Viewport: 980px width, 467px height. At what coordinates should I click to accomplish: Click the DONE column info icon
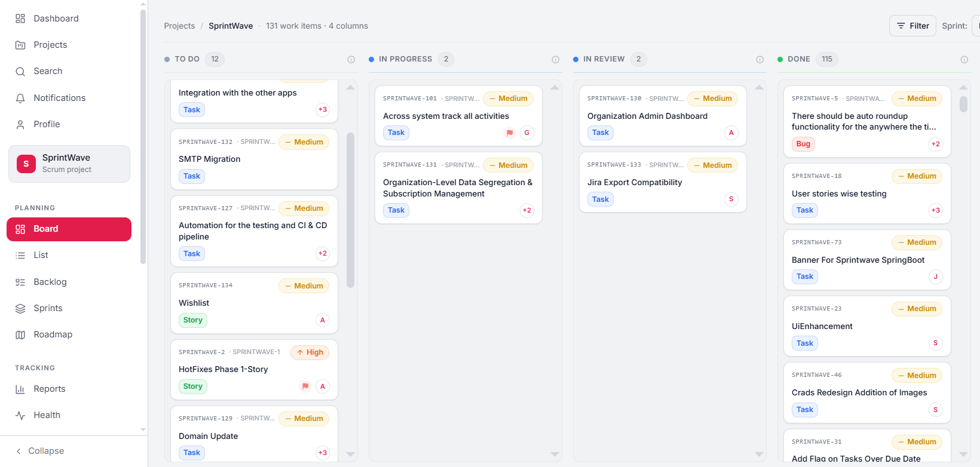pos(964,59)
